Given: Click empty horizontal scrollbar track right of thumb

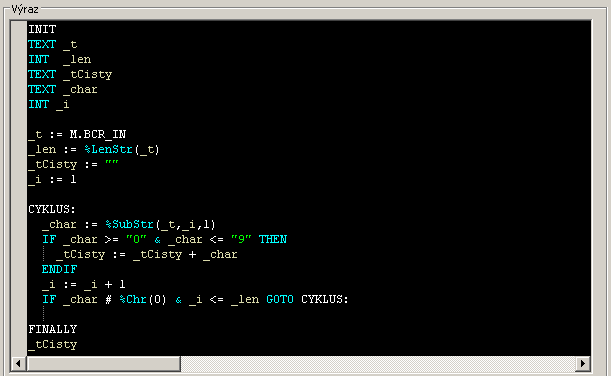Looking at the screenshot, I should tap(378, 364).
